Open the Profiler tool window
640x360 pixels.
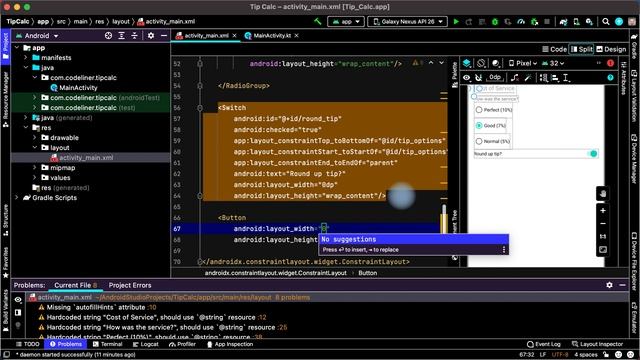[182, 344]
